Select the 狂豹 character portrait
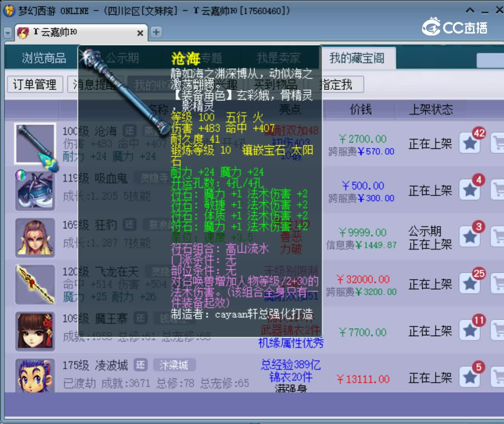504x424 pixels. click(x=35, y=237)
